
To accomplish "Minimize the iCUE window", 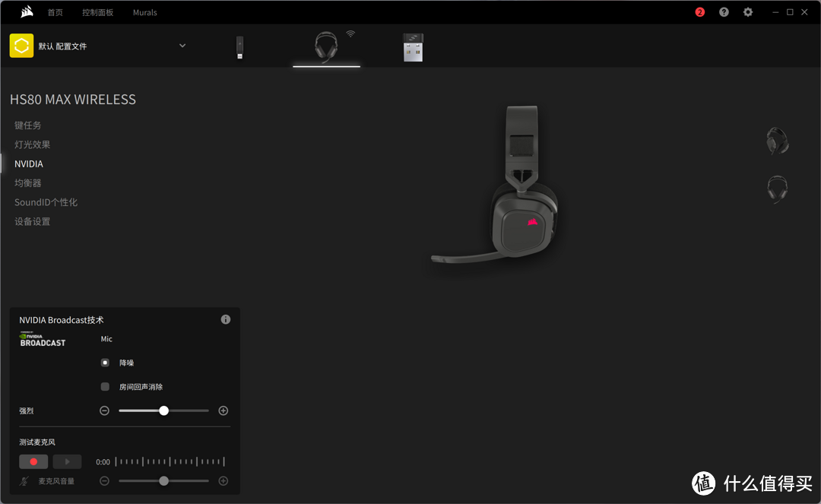I will point(775,12).
